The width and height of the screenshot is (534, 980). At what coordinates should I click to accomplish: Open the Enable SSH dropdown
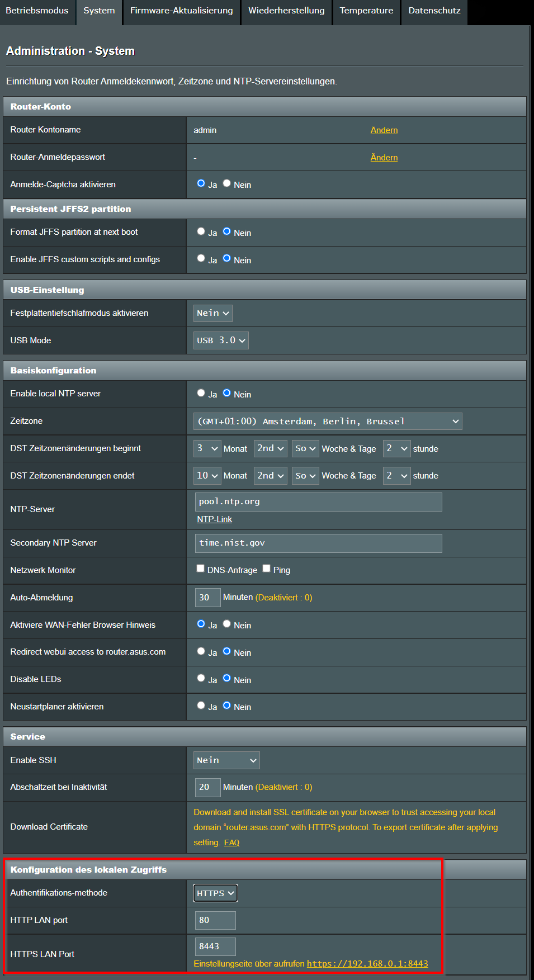tap(226, 760)
